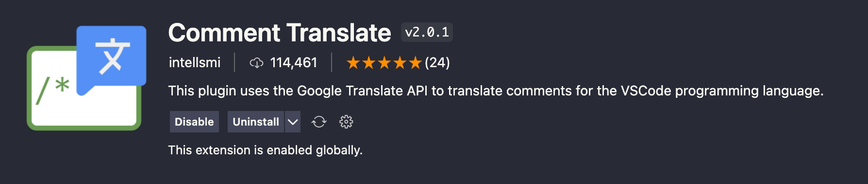Open the intellsmi publisher link
The image size is (868, 184).
click(x=195, y=62)
